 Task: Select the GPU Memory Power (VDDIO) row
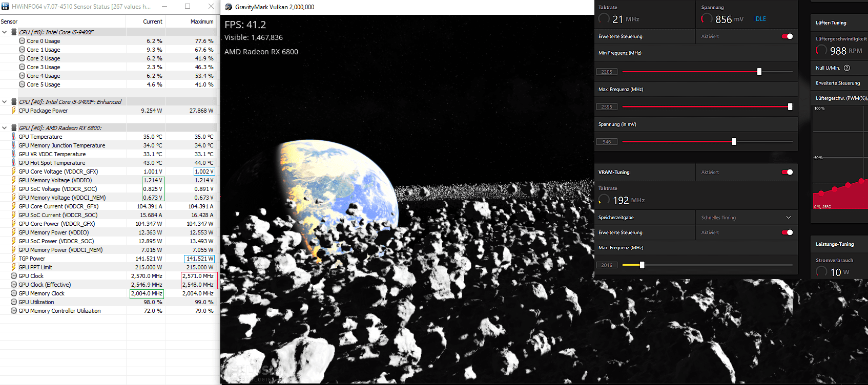(109, 232)
